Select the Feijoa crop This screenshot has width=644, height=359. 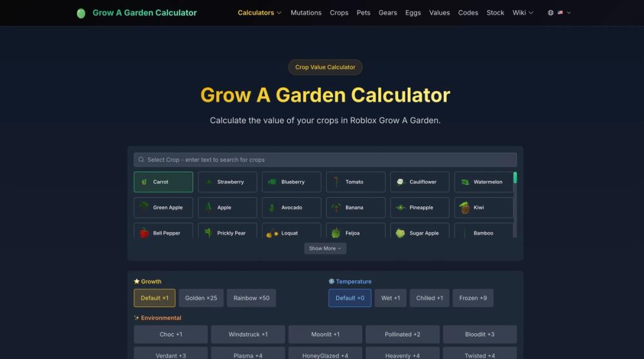[x=355, y=231]
